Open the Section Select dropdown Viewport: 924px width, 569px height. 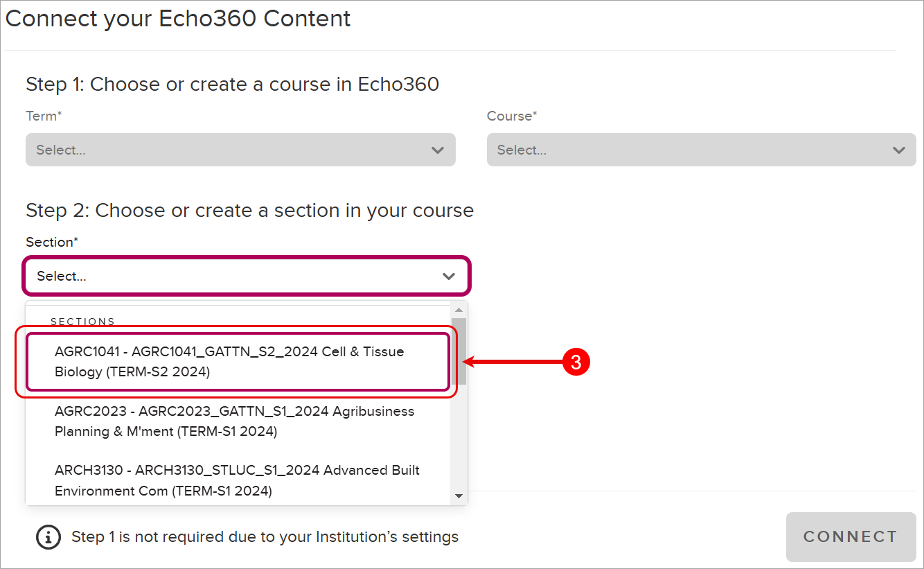[x=247, y=276]
